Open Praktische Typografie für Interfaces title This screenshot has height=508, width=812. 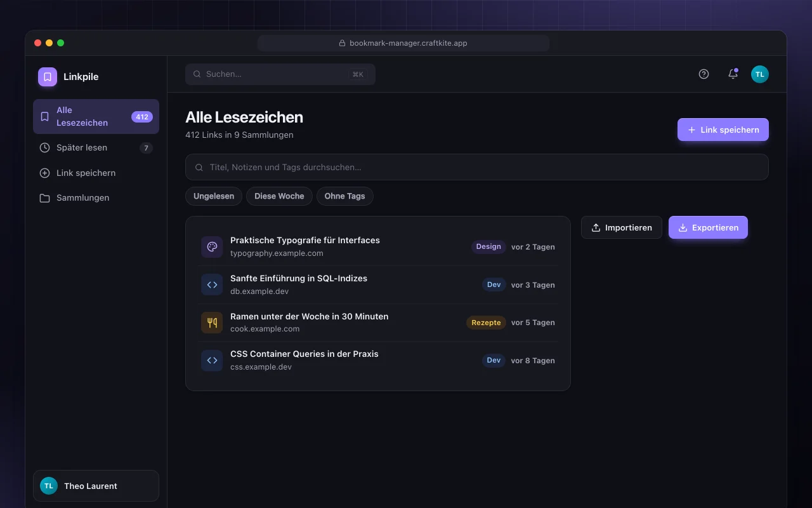[x=305, y=240]
